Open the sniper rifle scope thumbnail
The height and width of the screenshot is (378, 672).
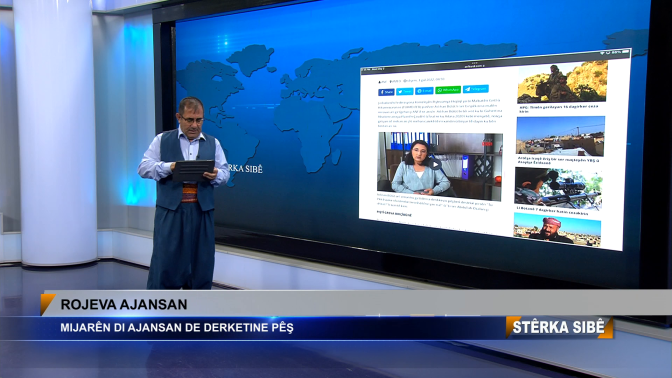(x=558, y=188)
